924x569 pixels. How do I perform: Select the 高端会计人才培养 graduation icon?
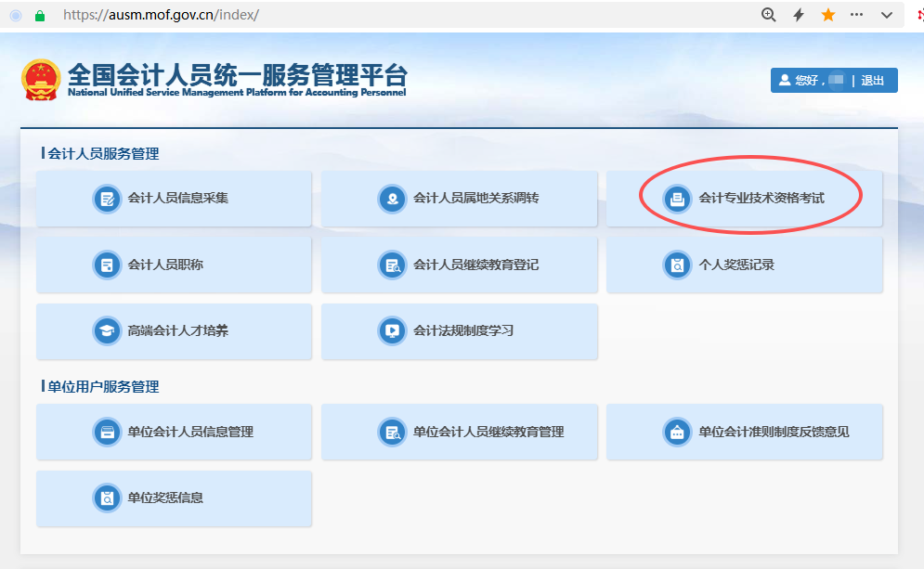coord(106,331)
